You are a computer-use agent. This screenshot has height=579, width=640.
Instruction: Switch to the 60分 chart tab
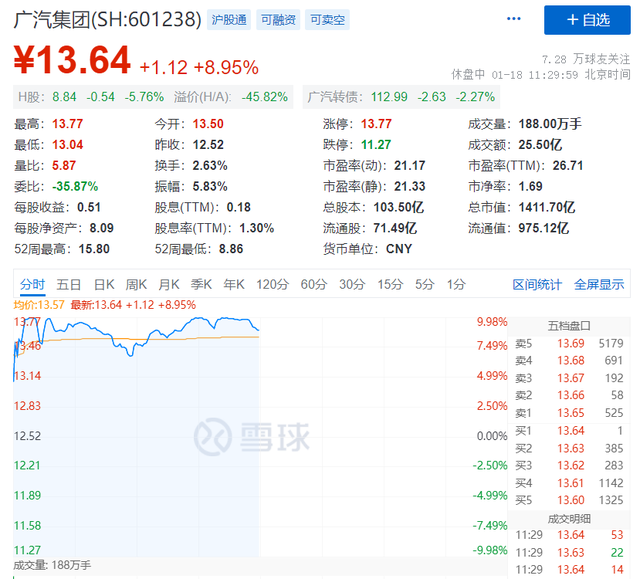(314, 284)
